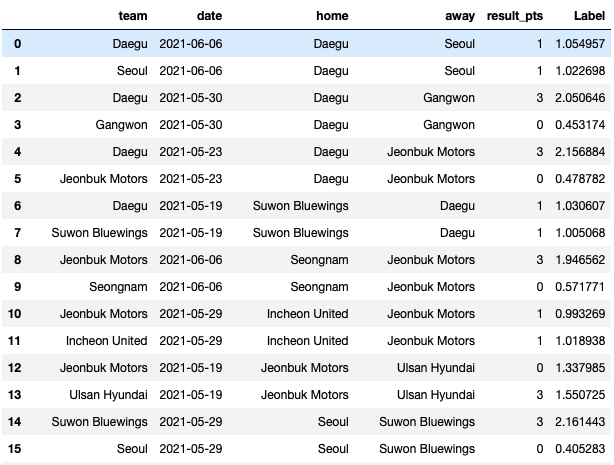Click home cell 'Daegu' in row 4

point(331,152)
